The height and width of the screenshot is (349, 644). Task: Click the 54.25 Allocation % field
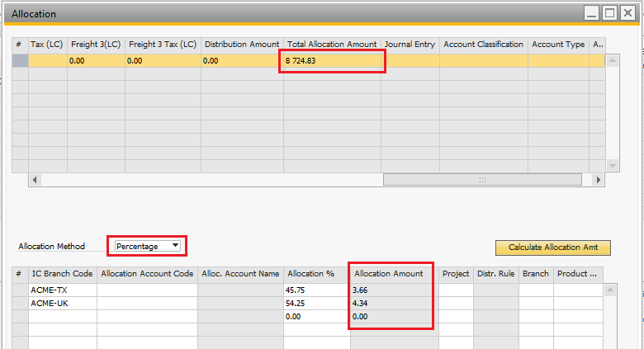pos(315,303)
